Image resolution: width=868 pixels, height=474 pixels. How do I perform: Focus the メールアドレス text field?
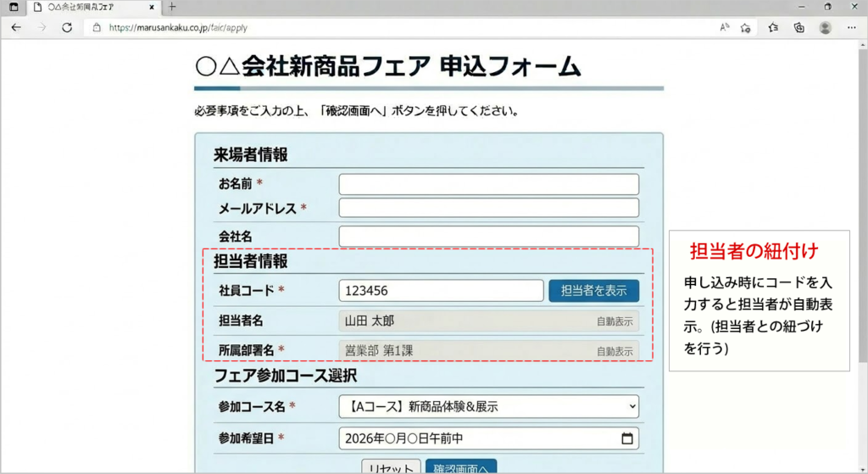pos(488,208)
